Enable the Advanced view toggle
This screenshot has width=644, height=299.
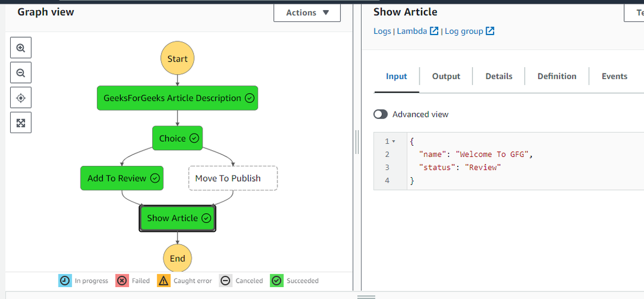click(x=380, y=114)
